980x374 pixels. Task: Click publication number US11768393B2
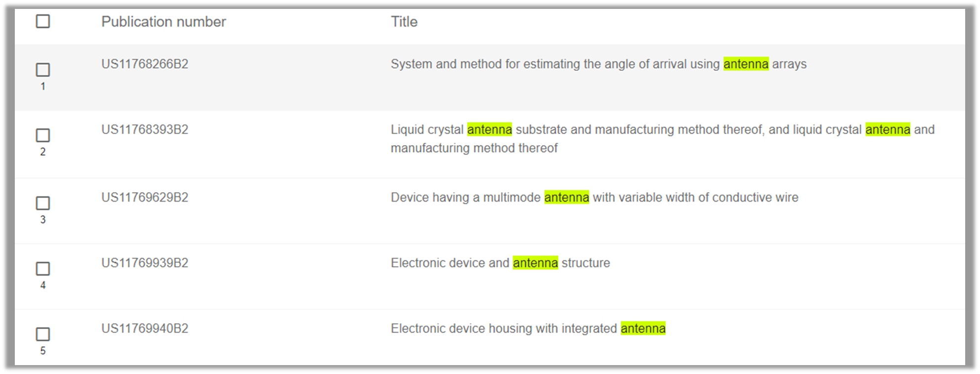[145, 129]
